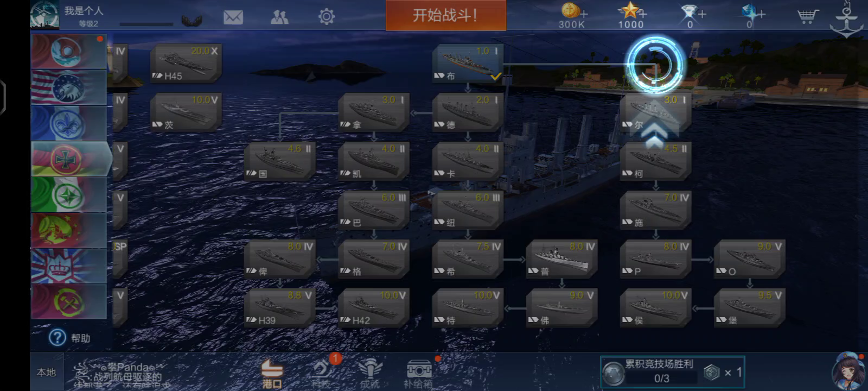Tap the assistant girl avatar in the corner
868x391 pixels.
coord(848,371)
